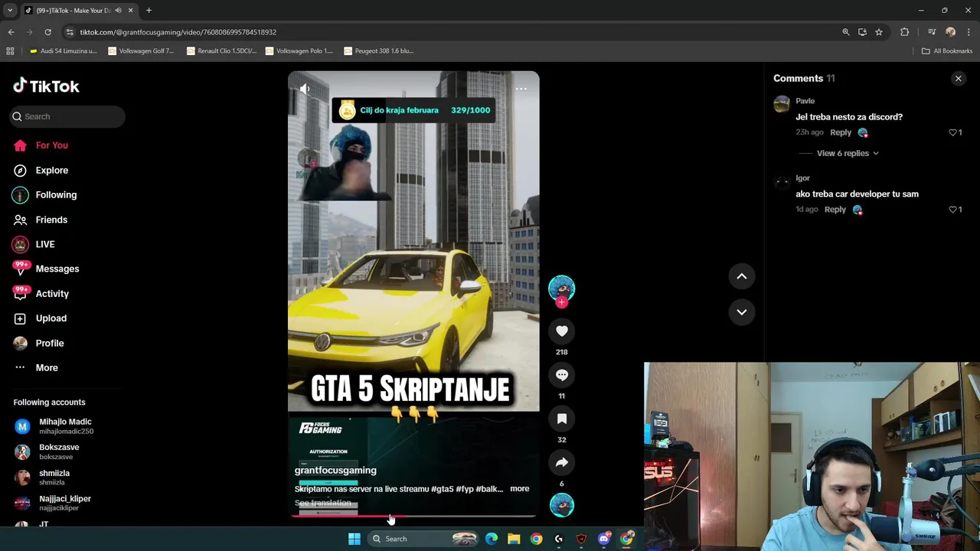Open Volkswagen Golf 7 bookmark
Screen dimensions: 980x551
(141, 51)
